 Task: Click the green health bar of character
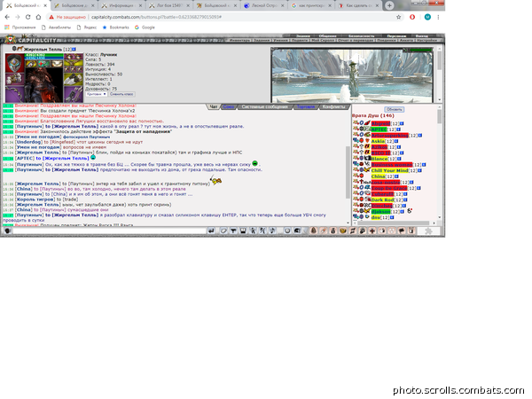44,55
